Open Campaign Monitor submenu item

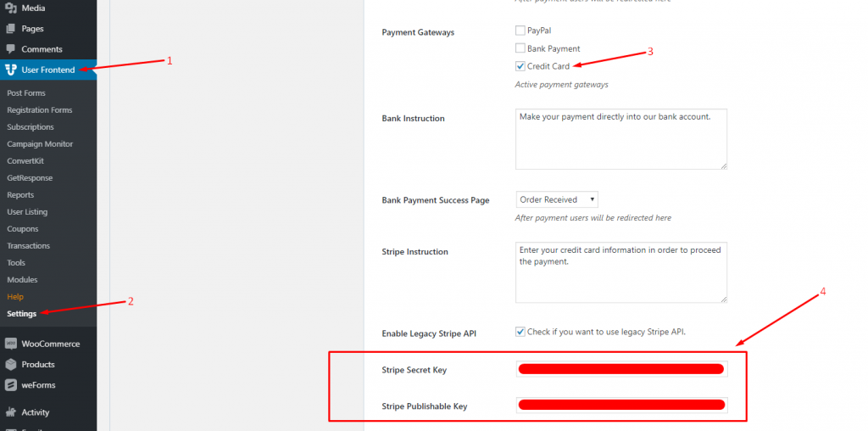point(40,144)
